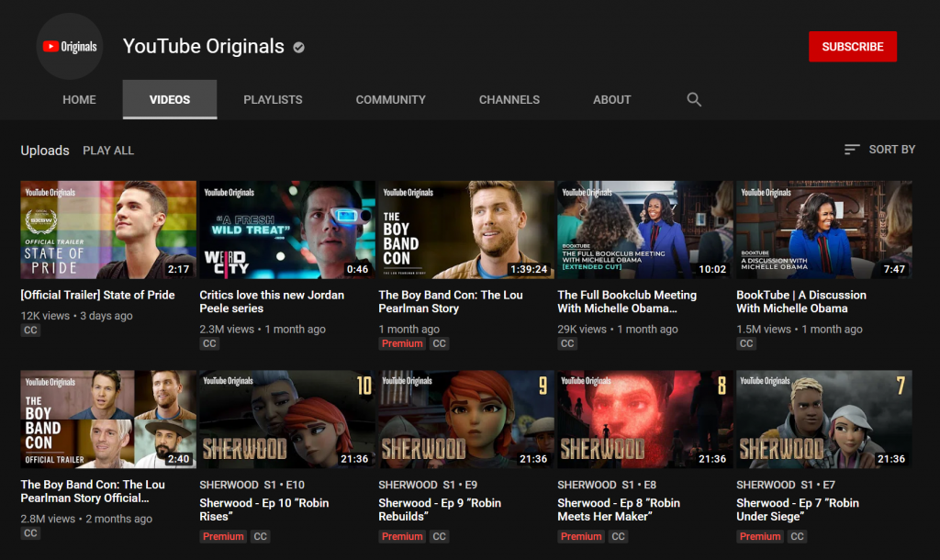Open "Sherwood - Ep 10 Robin Rises" title link
The height and width of the screenshot is (560, 940).
pyautogui.click(x=264, y=510)
